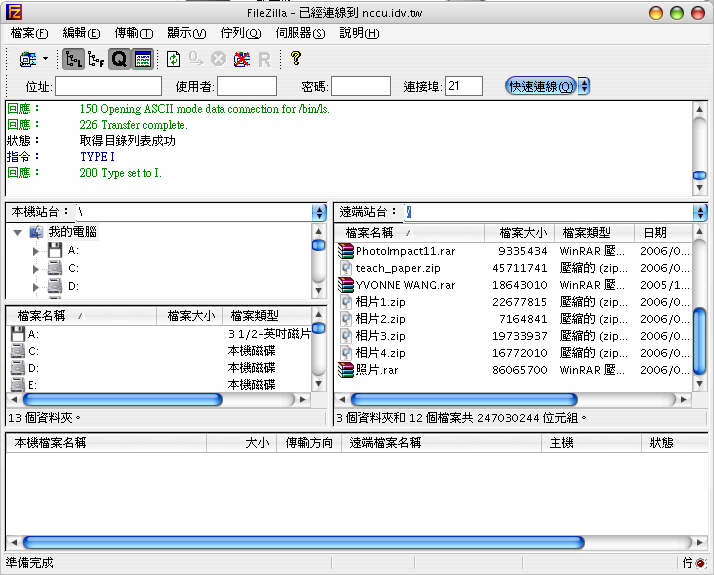This screenshot has height=575, width=714.
Task: Open quick connect history dropdown
Action: click(584, 86)
